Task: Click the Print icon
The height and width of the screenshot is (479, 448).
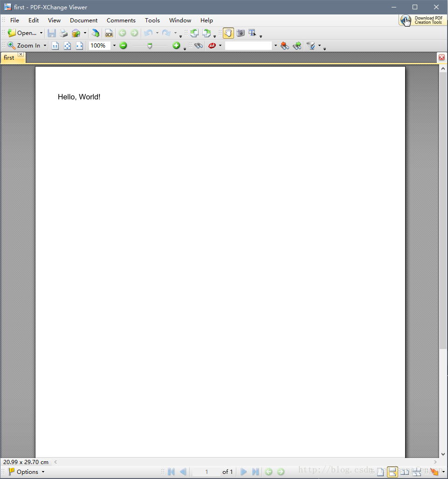Action: point(63,33)
